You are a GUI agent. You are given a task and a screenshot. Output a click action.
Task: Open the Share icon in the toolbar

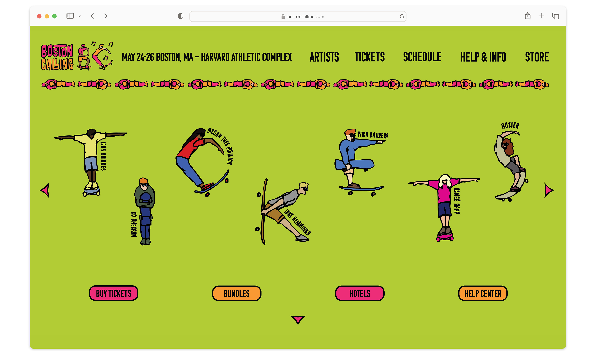tap(528, 16)
